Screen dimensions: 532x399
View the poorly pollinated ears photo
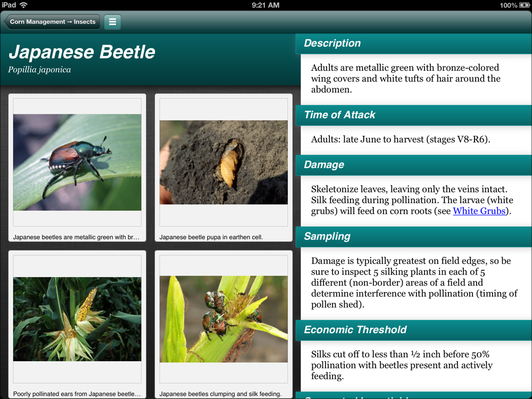(x=77, y=319)
